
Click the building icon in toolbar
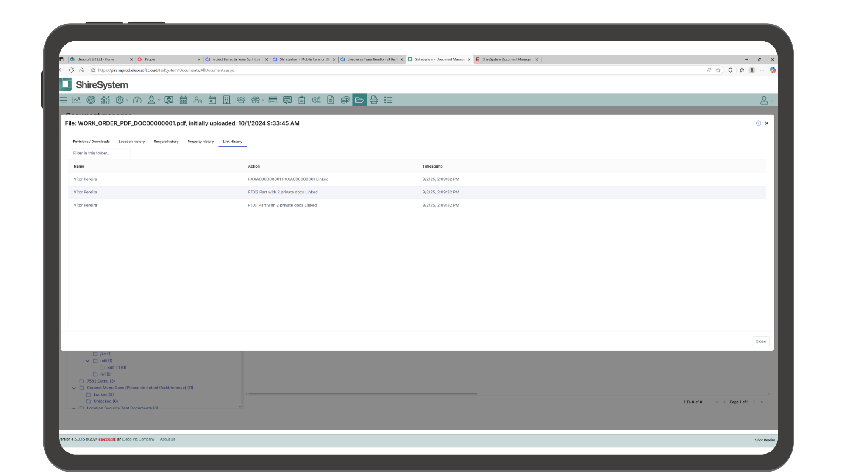coord(227,100)
